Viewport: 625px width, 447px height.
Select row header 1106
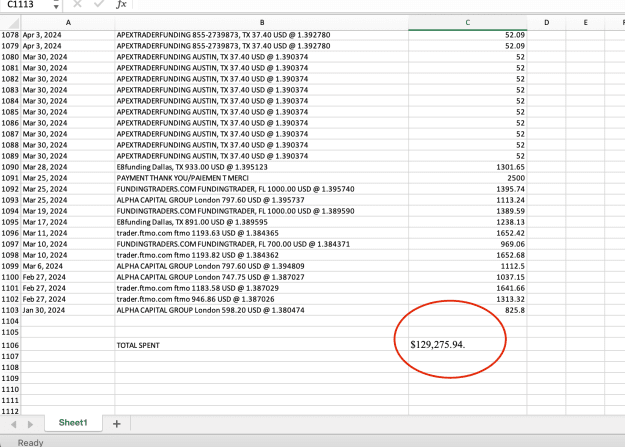click(x=10, y=345)
